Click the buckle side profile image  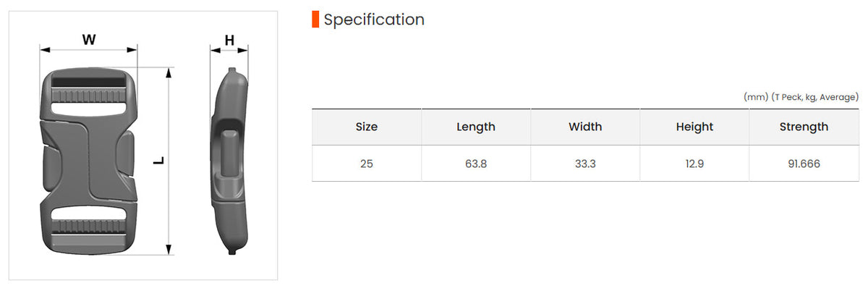coord(229,161)
